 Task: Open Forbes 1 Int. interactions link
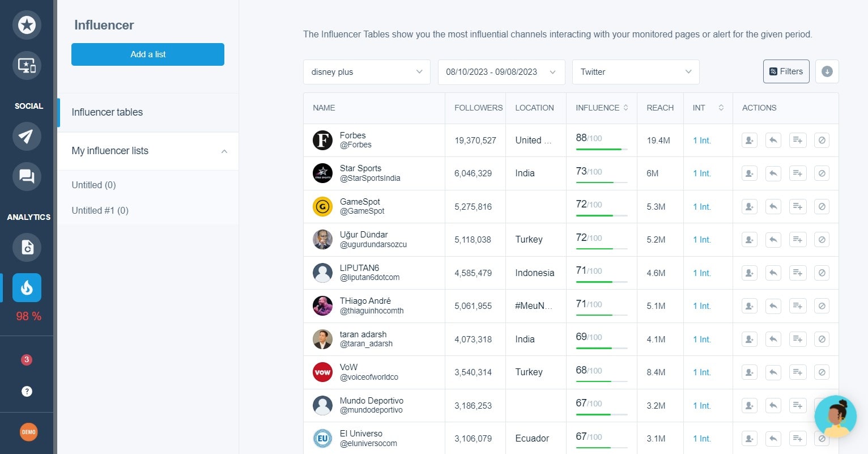(x=701, y=141)
